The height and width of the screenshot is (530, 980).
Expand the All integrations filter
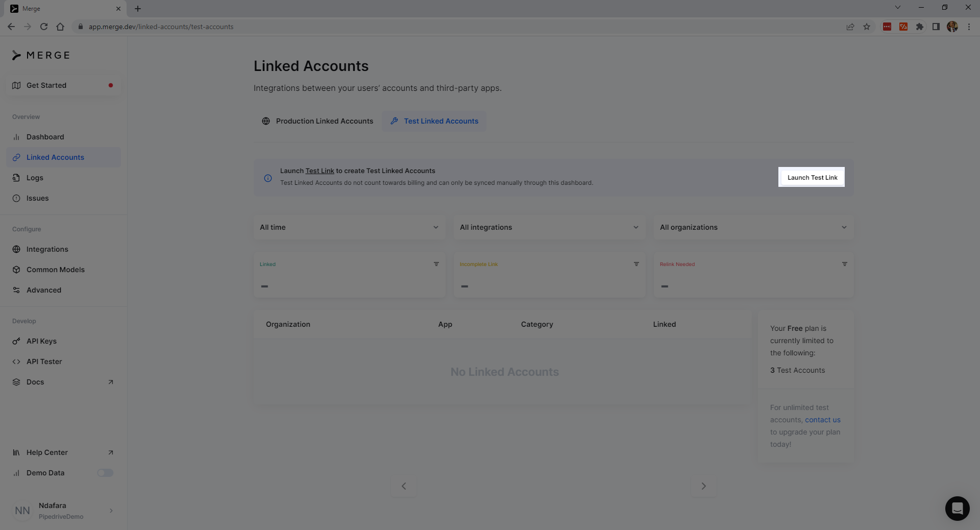click(549, 227)
